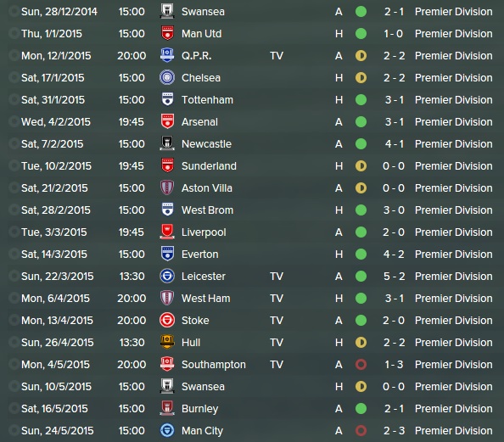Click the TV label on the West Ham fixture
The image size is (504, 442).
277,299
